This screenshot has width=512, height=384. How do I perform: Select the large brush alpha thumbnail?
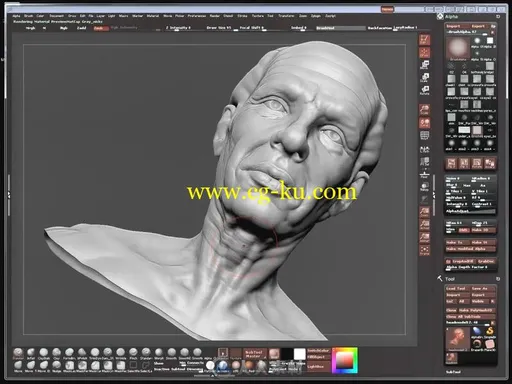coord(458,48)
